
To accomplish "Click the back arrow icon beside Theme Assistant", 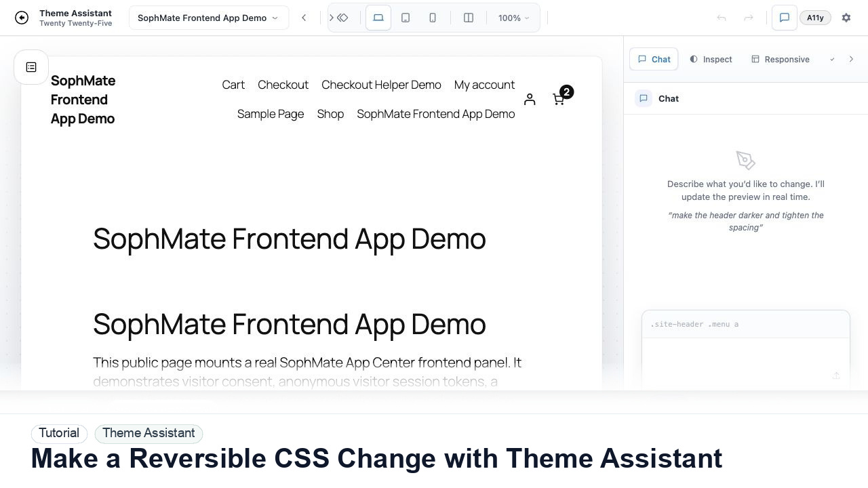I will point(22,18).
